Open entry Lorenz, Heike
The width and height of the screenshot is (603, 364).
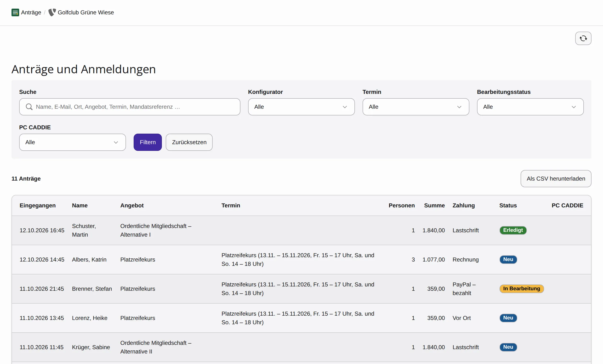point(90,318)
